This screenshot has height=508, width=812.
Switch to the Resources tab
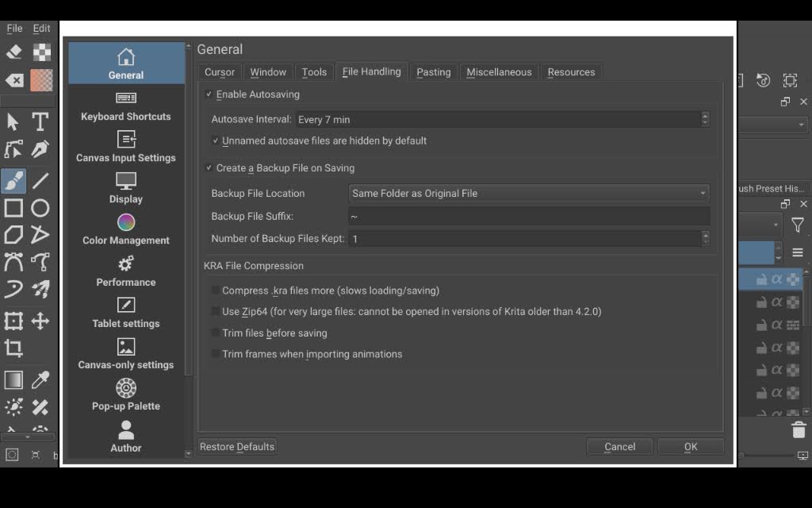[x=571, y=72]
